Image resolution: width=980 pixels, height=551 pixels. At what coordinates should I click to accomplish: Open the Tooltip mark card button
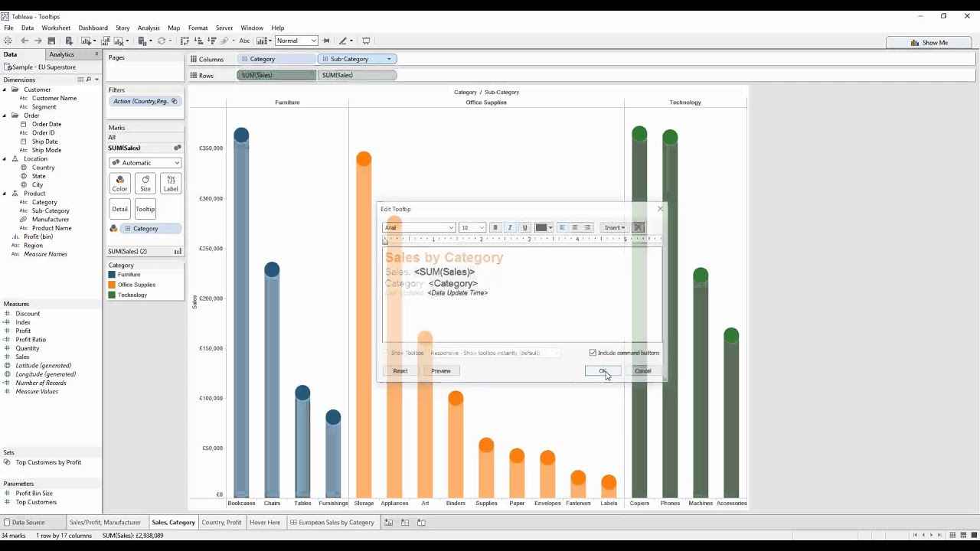[145, 209]
